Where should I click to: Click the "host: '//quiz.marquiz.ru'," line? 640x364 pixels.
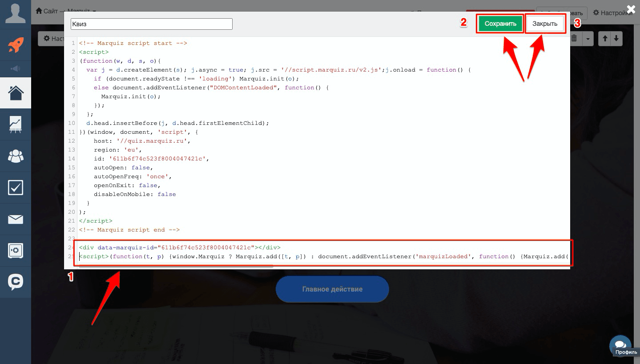142,141
